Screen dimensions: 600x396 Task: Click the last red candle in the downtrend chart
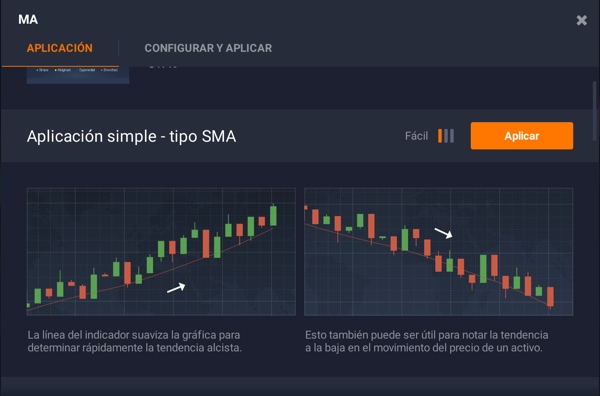550,297
